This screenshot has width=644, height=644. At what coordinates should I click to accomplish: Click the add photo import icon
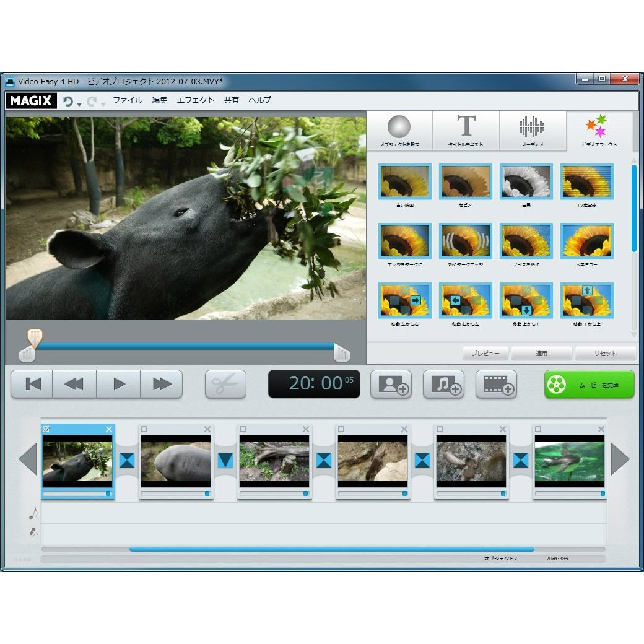pyautogui.click(x=391, y=384)
